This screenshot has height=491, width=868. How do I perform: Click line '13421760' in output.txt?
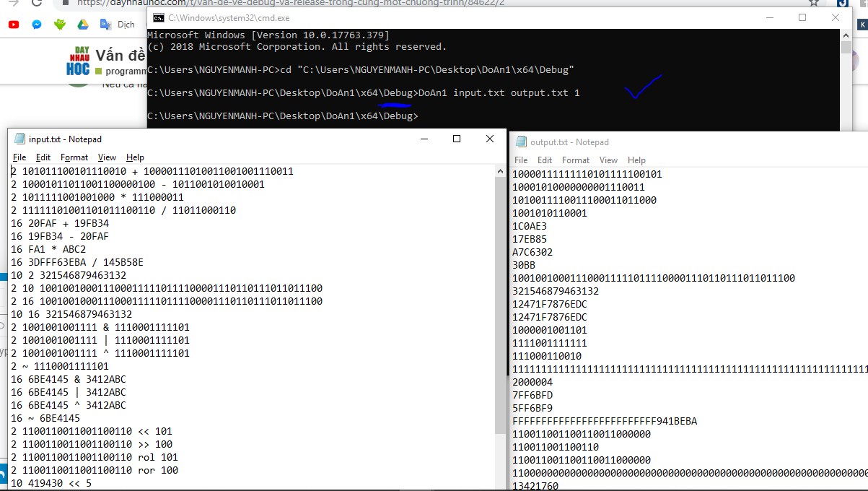tap(535, 486)
